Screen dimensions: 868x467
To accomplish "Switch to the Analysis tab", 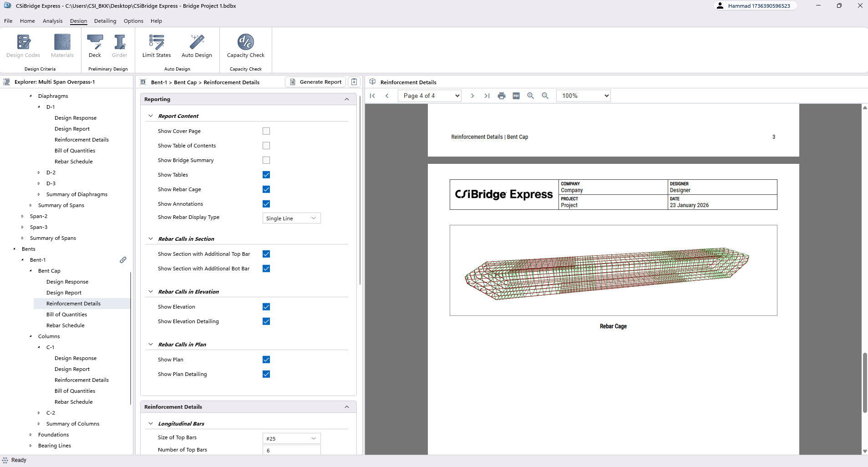I will pyautogui.click(x=52, y=21).
